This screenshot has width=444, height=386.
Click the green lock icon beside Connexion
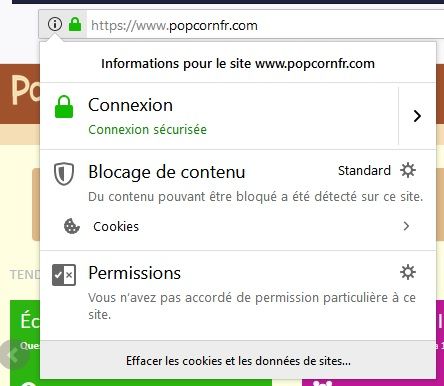[x=64, y=107]
